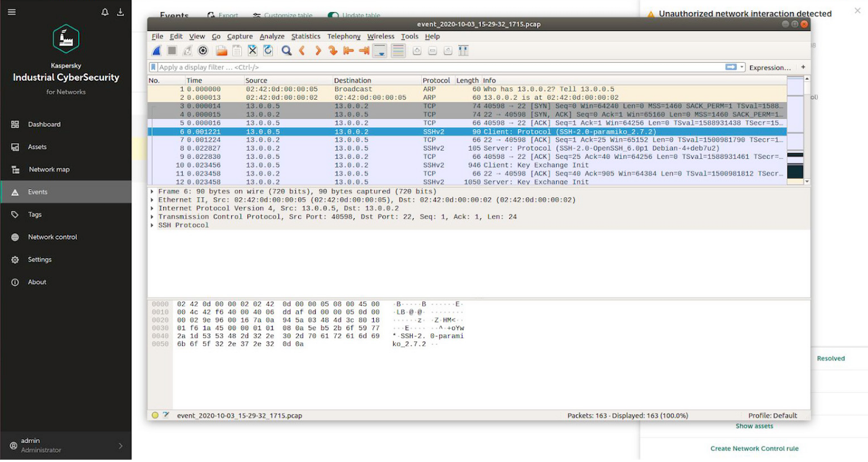The width and height of the screenshot is (868, 462).
Task: Expand the SSH Protocol tree item
Action: point(153,226)
